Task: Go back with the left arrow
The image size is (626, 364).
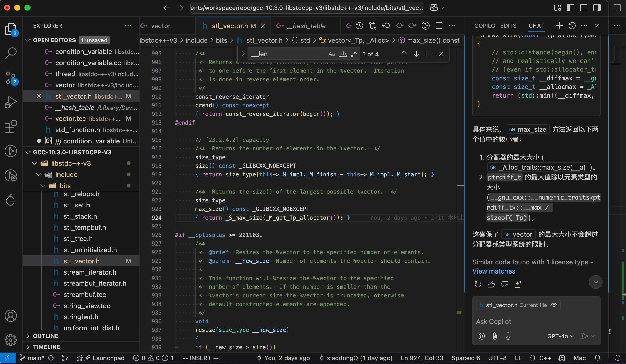Action: click(166, 8)
